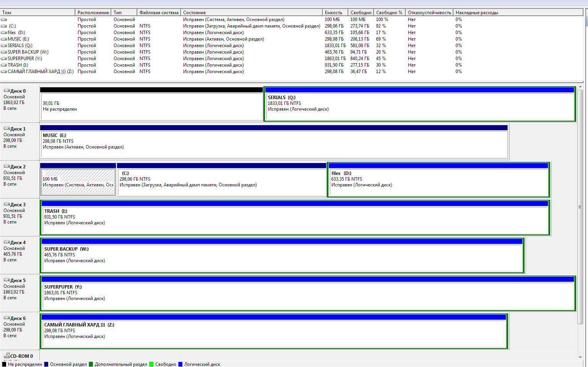This screenshot has width=588, height=367.
Task: Click the Расположение column header
Action: [93, 13]
